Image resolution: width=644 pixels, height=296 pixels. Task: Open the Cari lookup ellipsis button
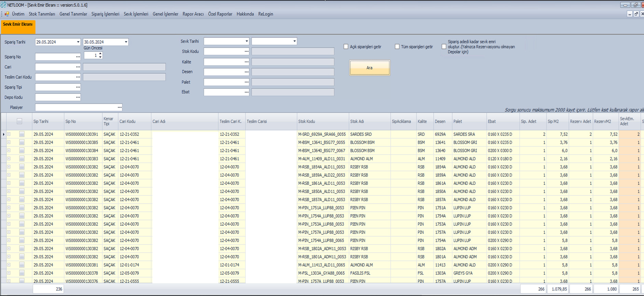point(78,67)
